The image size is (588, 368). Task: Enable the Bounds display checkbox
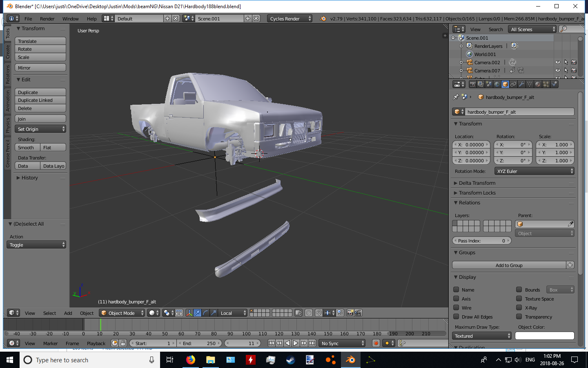tap(519, 289)
